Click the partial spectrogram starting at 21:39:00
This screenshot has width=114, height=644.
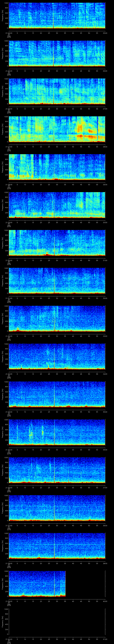[x=37, y=584]
